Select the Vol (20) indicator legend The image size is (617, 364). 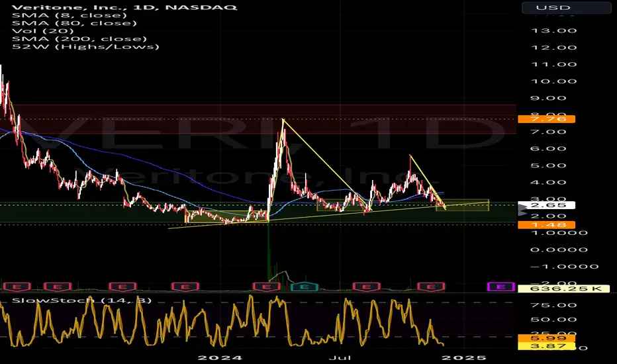43,31
